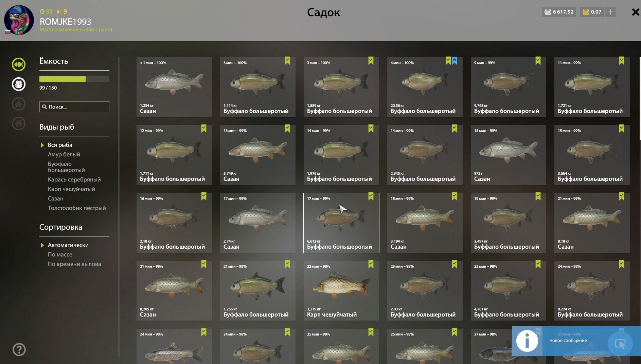Choose Автоматически sorting option

pyautogui.click(x=68, y=245)
